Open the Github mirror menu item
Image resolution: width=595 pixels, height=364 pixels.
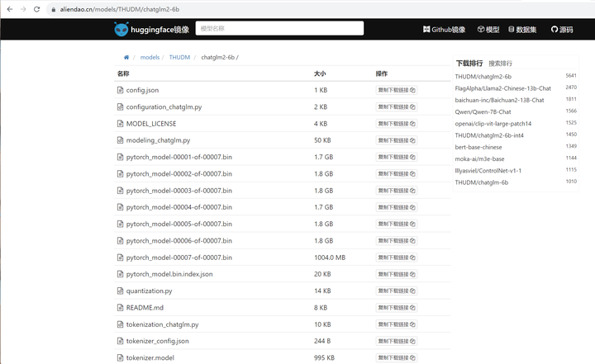tap(444, 29)
